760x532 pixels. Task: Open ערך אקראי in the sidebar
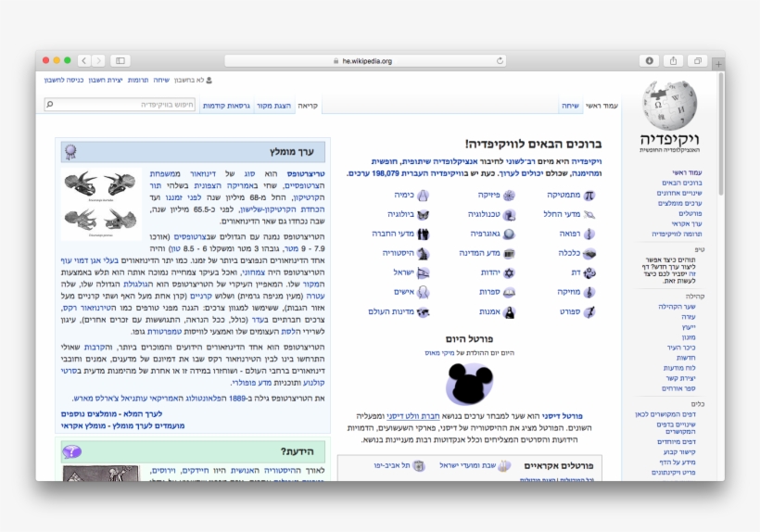point(687,223)
